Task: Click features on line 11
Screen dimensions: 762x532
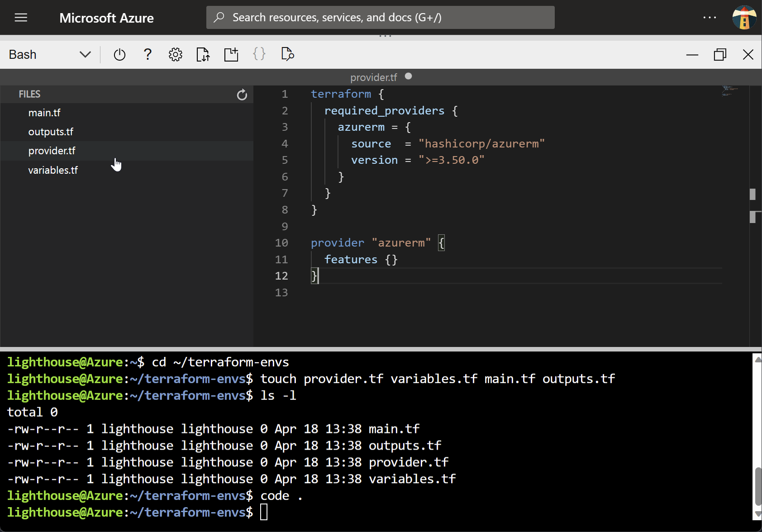Action: (x=351, y=260)
